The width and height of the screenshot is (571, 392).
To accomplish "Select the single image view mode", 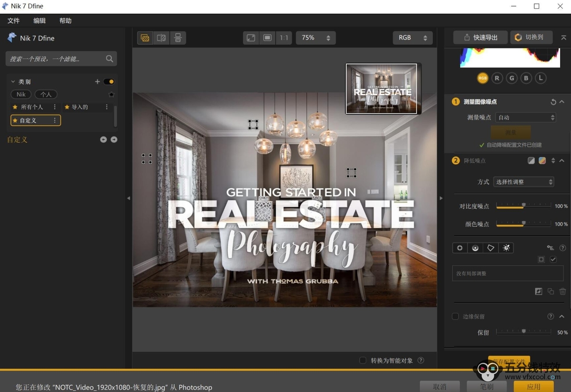I will point(145,38).
